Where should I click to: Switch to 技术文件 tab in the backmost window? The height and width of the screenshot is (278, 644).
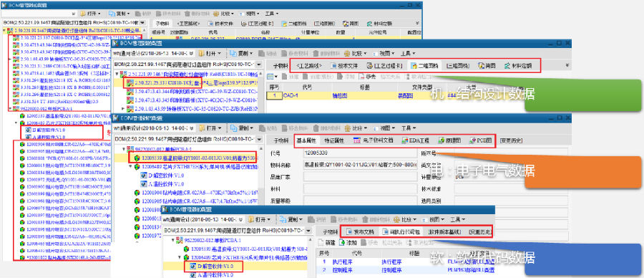tap(220, 24)
